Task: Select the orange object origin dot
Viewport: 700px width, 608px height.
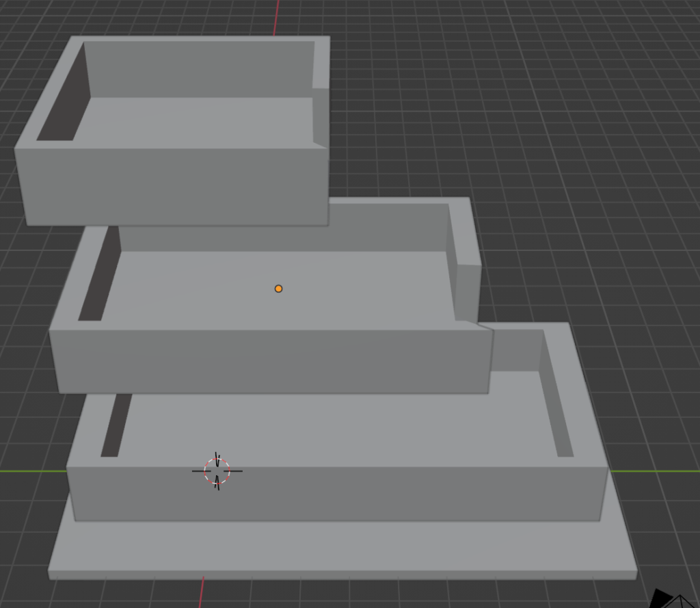Action: tap(278, 288)
